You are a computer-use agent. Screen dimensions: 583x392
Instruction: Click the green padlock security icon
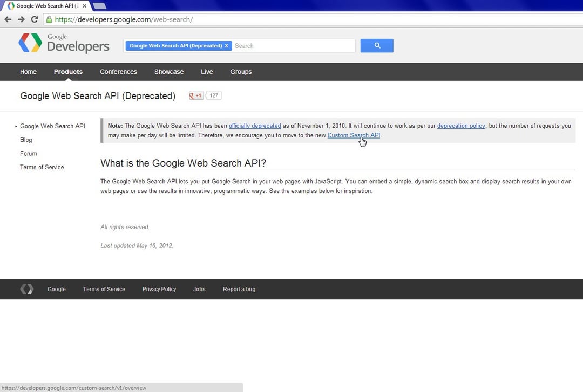49,19
